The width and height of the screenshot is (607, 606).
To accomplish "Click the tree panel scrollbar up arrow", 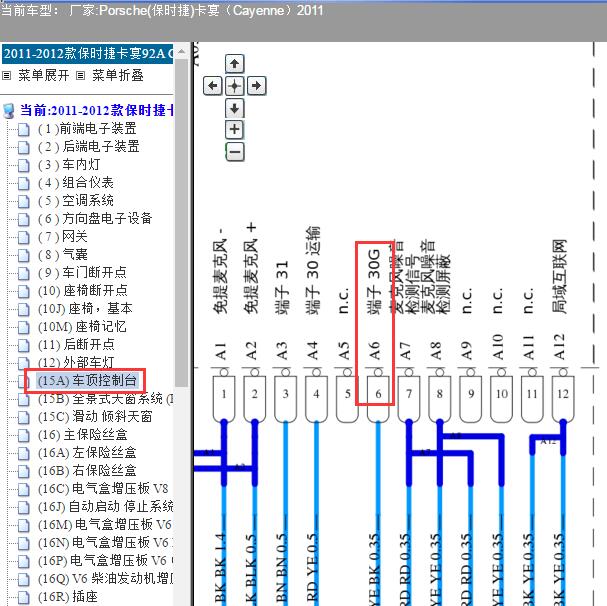I will pos(182,52).
